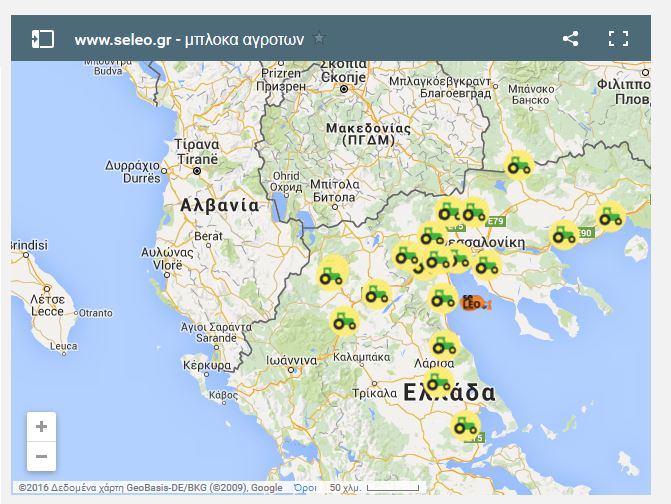Image resolution: width=671 pixels, height=504 pixels.
Task: Click the Τίρανα Tiranë city label
Action: [x=197, y=152]
